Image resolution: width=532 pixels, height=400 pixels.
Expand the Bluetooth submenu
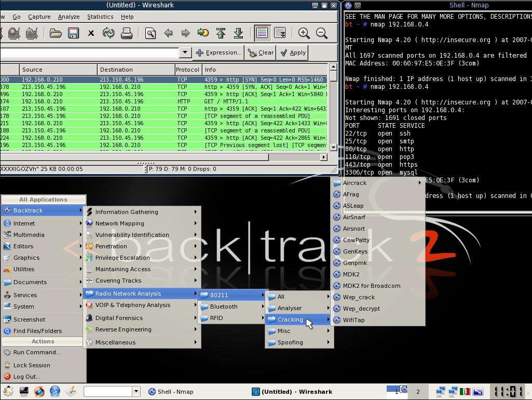tap(233, 306)
